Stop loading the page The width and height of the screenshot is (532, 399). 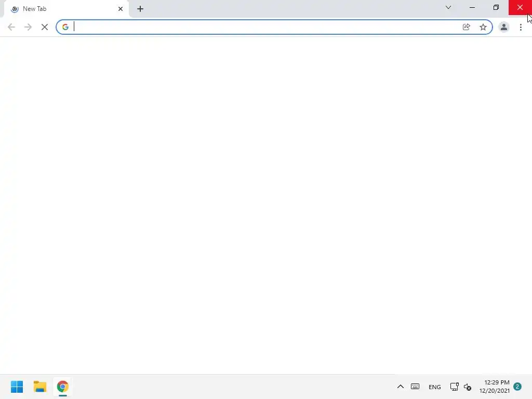pos(45,27)
